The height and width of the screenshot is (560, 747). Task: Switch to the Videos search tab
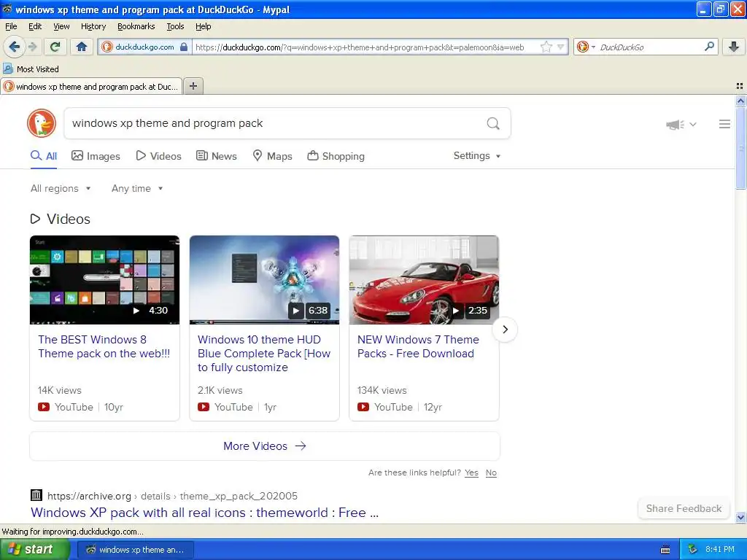tap(158, 156)
